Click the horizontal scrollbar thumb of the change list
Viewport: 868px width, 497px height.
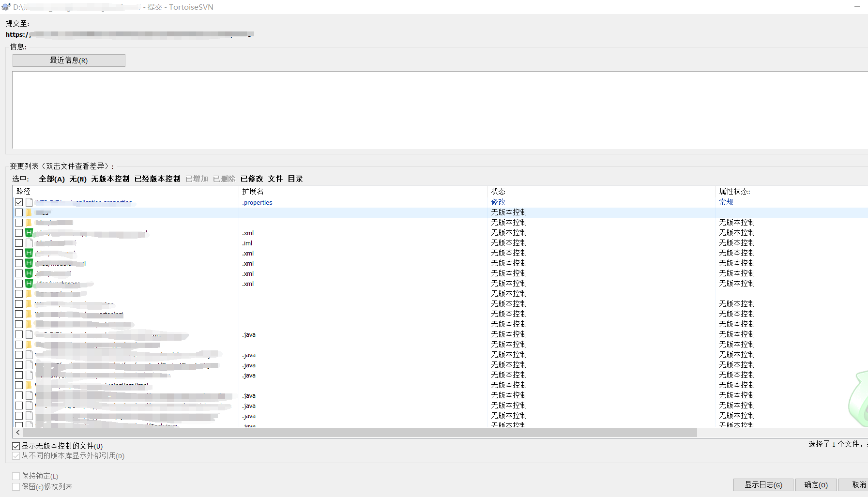[x=360, y=433]
